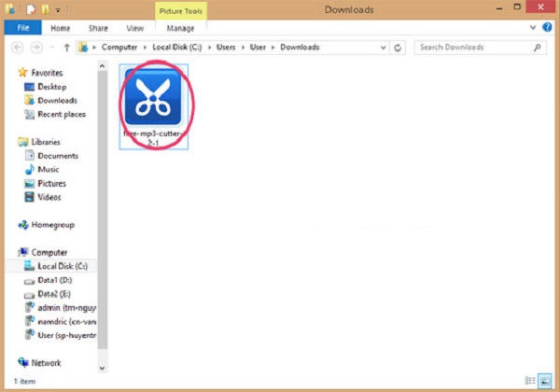The image size is (560, 392).
Task: Select the Picture Tools contextual tab
Action: click(181, 11)
